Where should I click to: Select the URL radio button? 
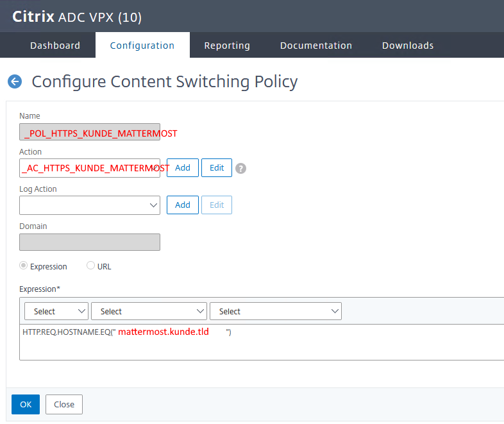click(90, 266)
